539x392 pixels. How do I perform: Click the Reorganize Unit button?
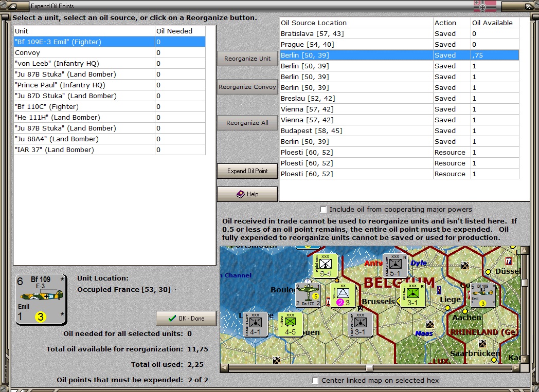247,59
